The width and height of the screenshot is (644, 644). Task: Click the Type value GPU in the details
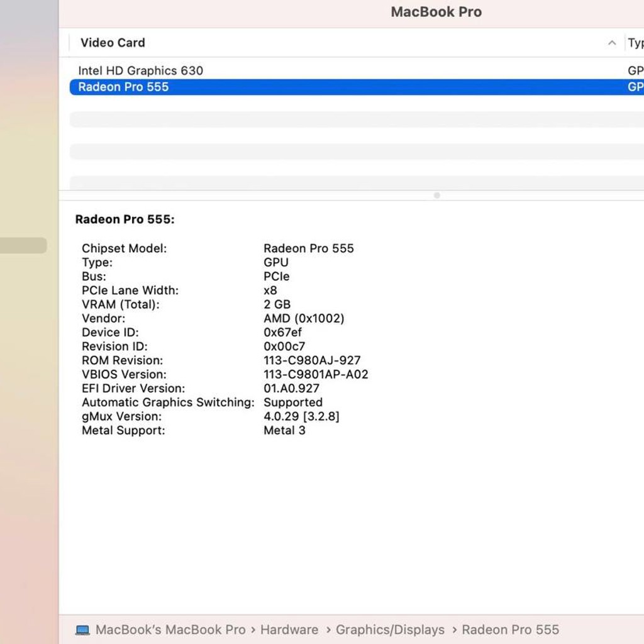pyautogui.click(x=276, y=262)
